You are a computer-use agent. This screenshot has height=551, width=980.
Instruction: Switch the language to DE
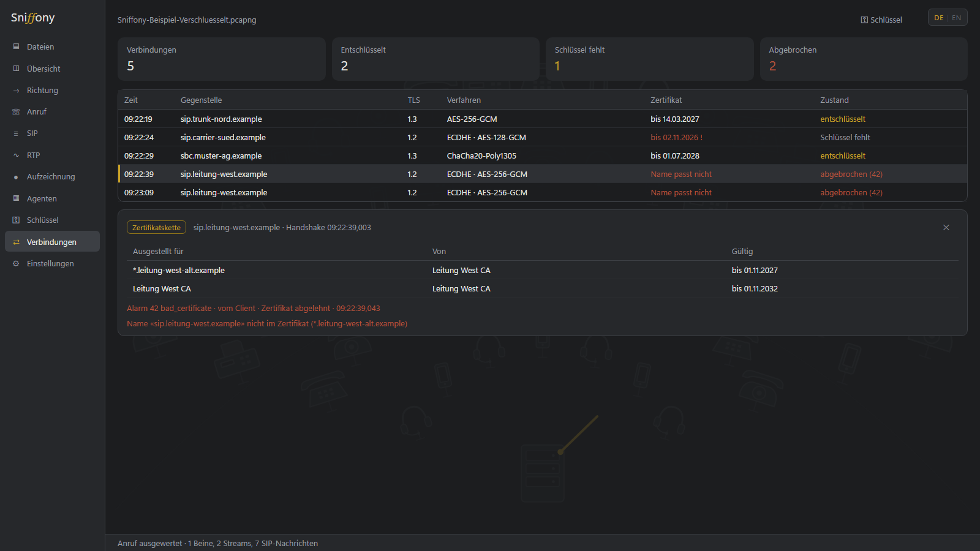click(938, 18)
